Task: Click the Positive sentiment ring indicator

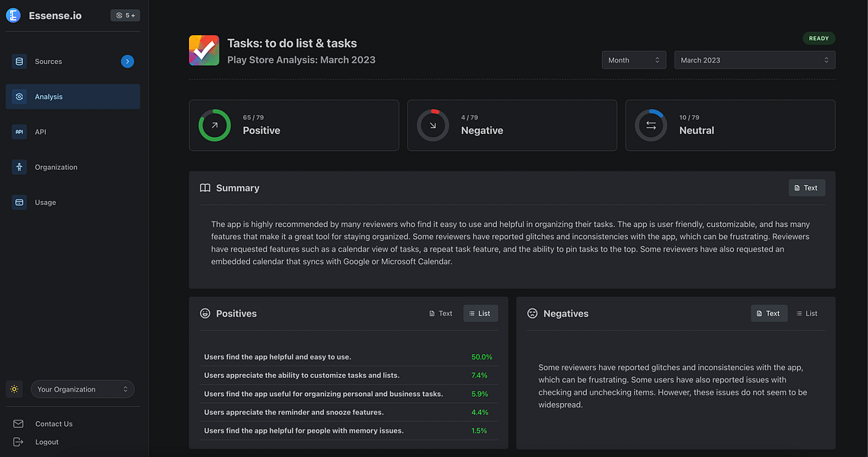Action: 215,125
